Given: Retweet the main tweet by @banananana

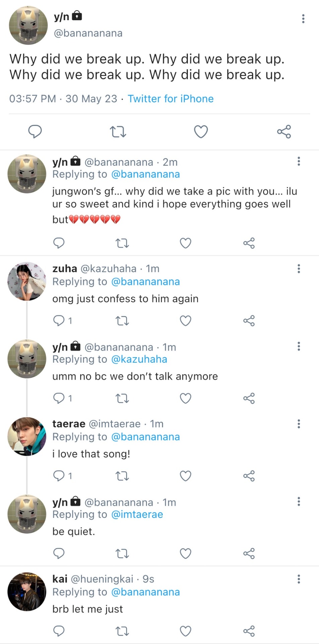Looking at the screenshot, I should [118, 131].
